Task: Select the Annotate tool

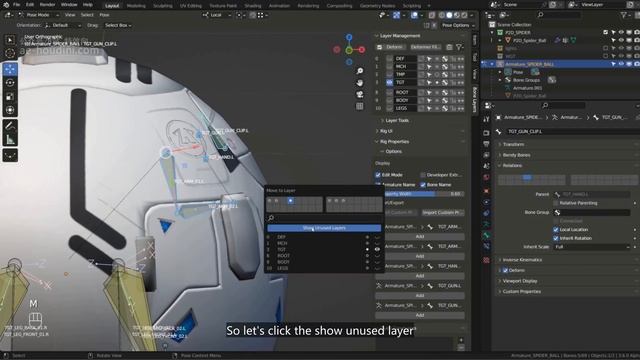Action: click(x=10, y=126)
